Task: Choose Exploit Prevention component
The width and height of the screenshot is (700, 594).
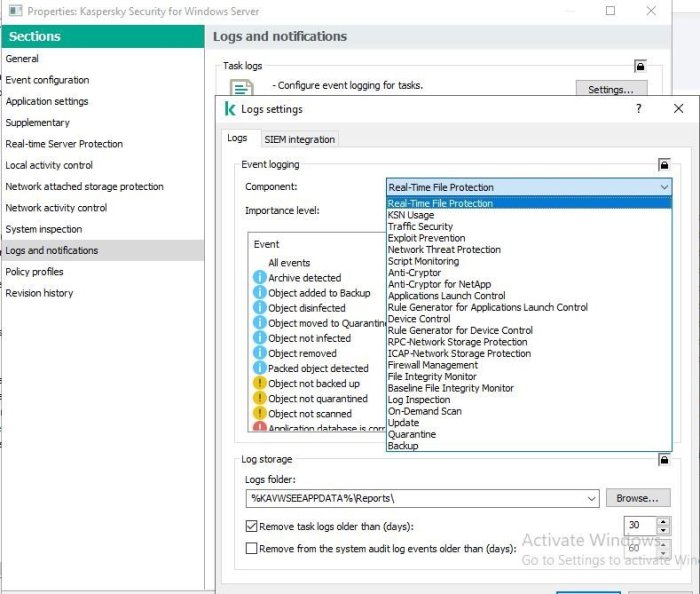Action: click(x=529, y=238)
